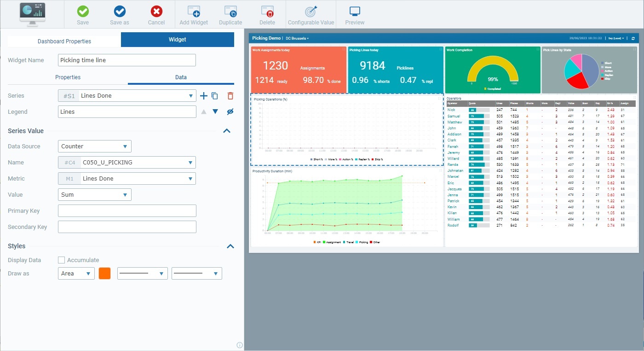This screenshot has height=351, width=644.
Task: Click the green Save icon in toolbar
Action: pos(83,14)
